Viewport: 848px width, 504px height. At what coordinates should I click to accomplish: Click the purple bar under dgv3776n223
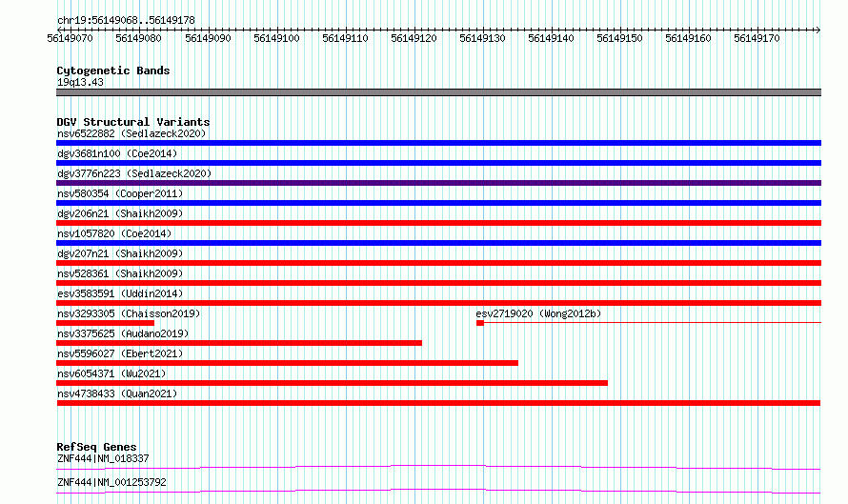click(x=438, y=183)
